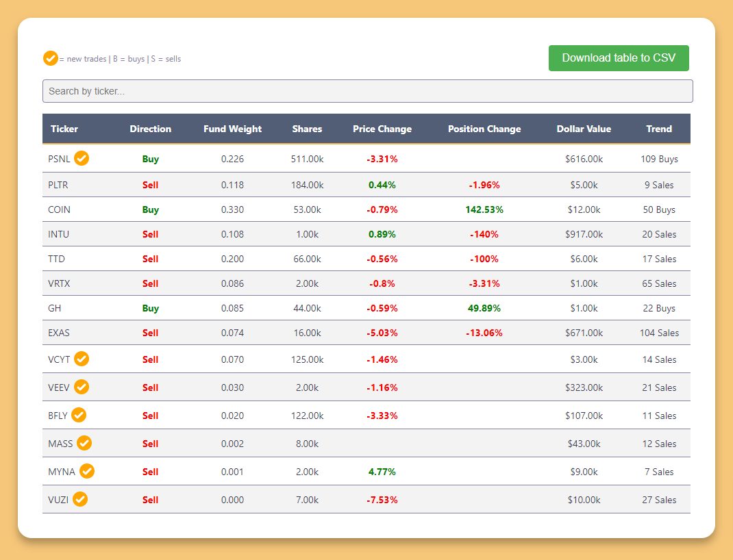This screenshot has height=560, width=733.
Task: Click the 4.77% price change for MYNA
Action: click(382, 472)
